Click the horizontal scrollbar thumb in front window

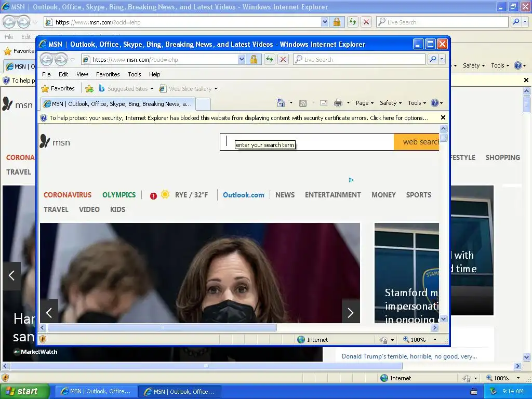[x=162, y=328]
